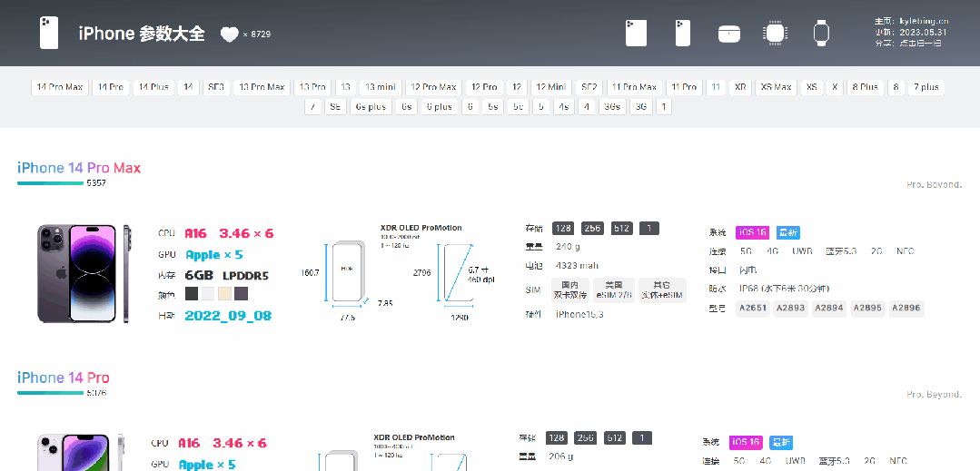Click the heart like icon in the header
Viewport: 980px width, 471px height.
230,34
